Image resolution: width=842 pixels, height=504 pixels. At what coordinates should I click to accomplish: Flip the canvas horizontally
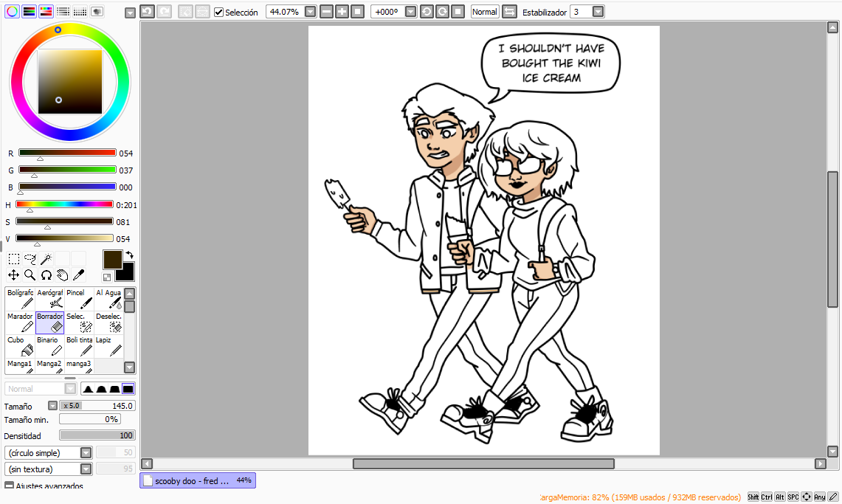[509, 12]
